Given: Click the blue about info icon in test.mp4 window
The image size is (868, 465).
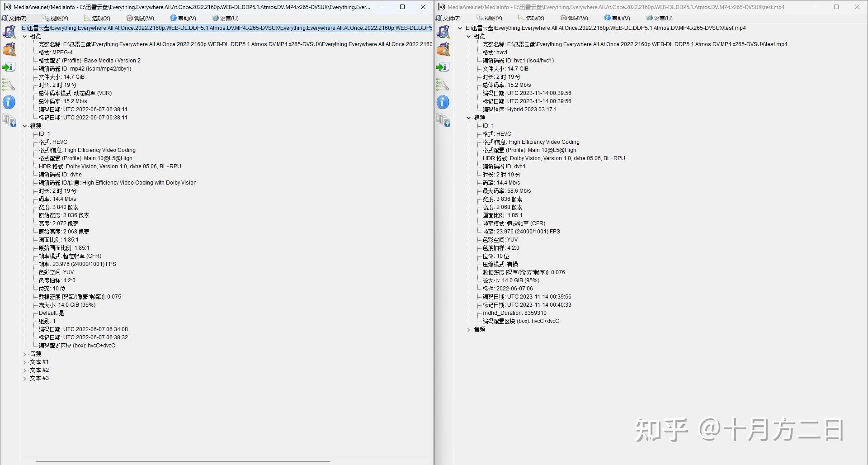Looking at the screenshot, I should click(443, 102).
